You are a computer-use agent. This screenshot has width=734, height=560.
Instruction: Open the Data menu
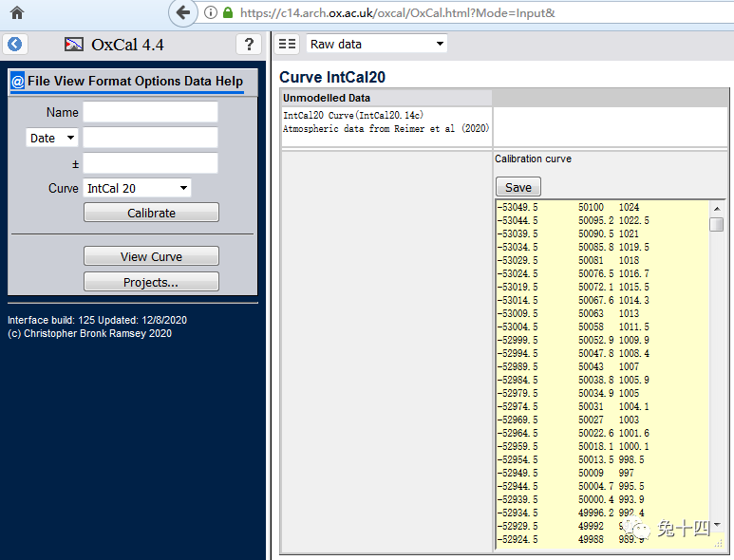click(198, 81)
